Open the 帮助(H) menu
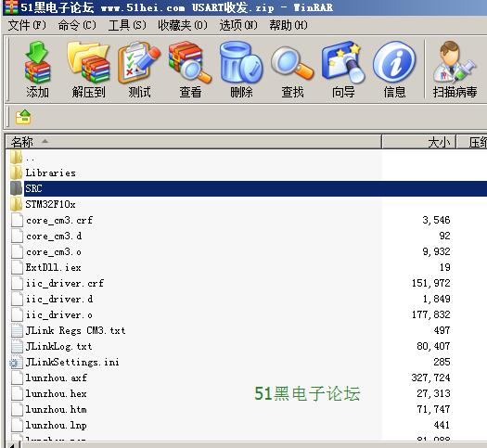This screenshot has width=487, height=448. tap(288, 25)
